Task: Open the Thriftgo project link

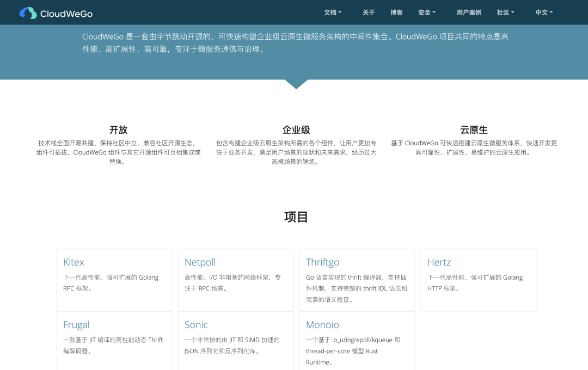Action: tap(322, 262)
